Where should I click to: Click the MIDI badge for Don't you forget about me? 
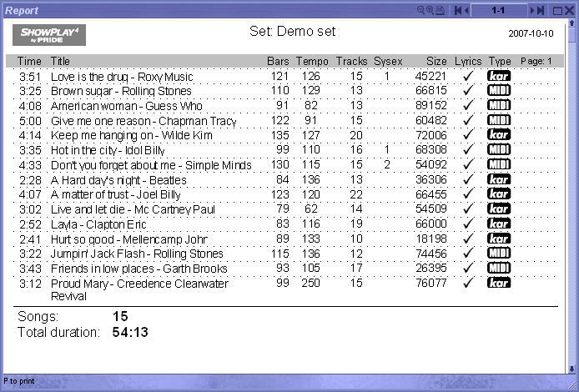(x=499, y=164)
